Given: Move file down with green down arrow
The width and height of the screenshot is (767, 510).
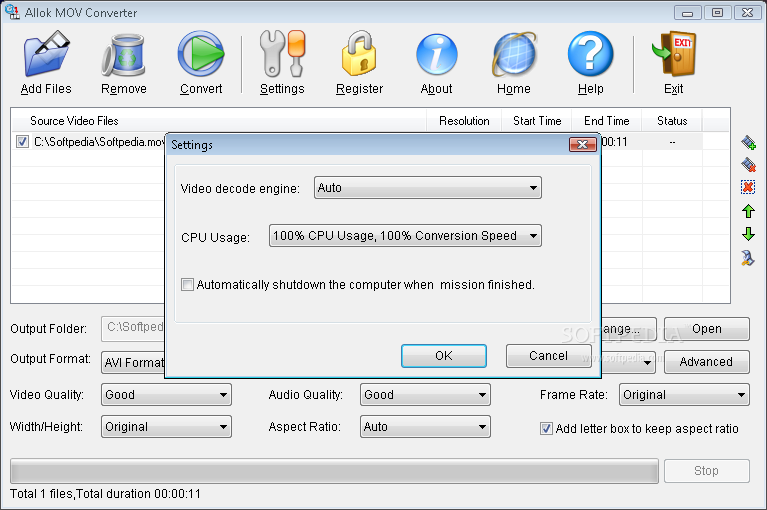Looking at the screenshot, I should pyautogui.click(x=748, y=234).
